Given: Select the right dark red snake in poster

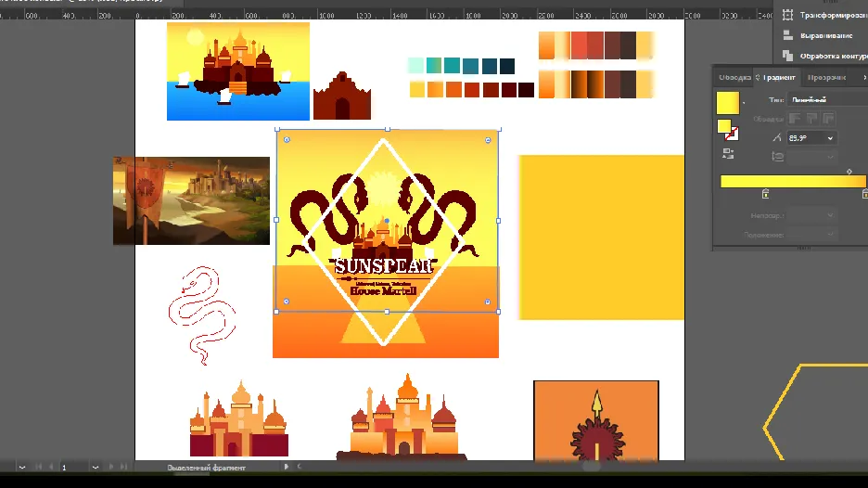Looking at the screenshot, I should point(438,215).
